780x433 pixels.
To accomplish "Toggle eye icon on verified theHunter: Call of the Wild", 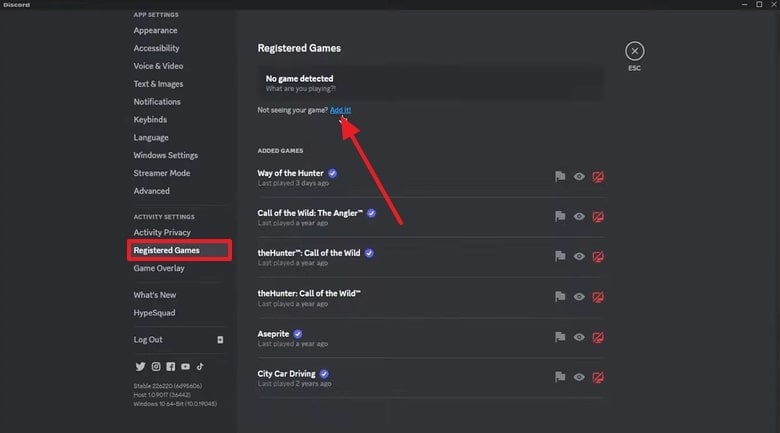I will tap(579, 256).
